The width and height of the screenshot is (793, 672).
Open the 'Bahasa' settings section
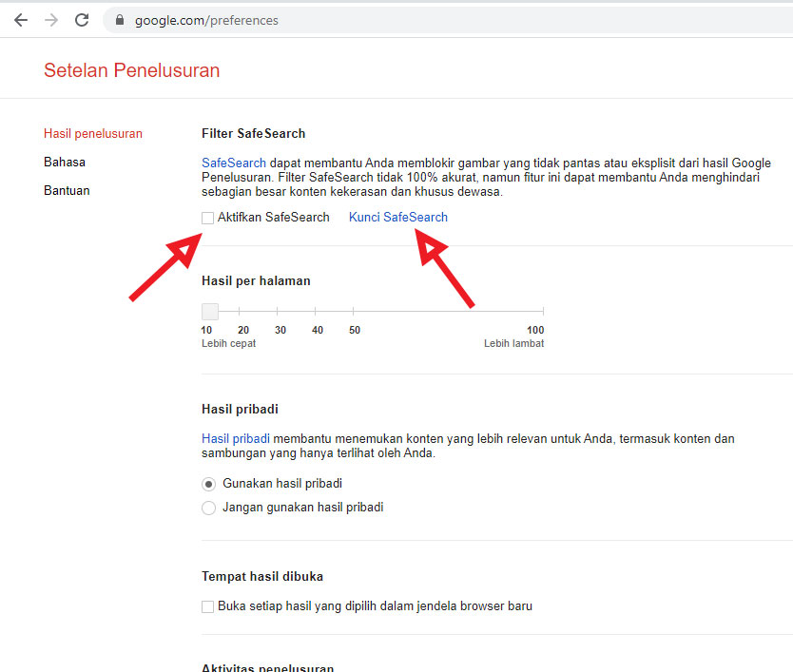[x=64, y=162]
